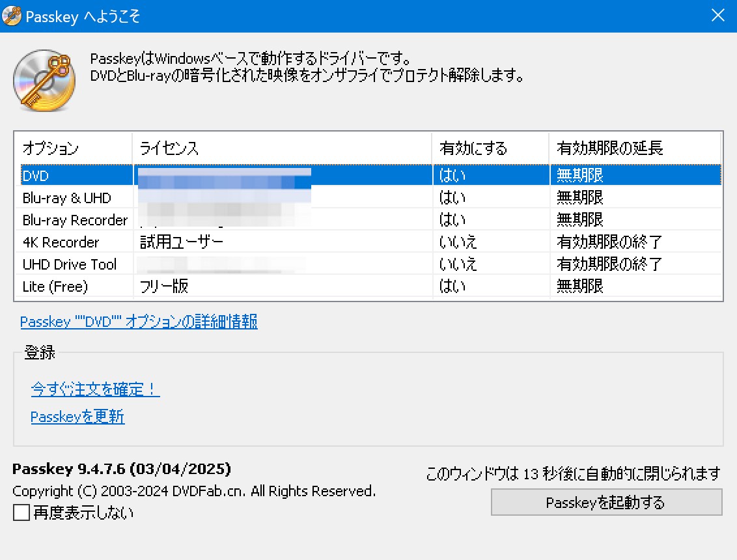This screenshot has height=560, width=737.
Task: Open the Passkey DVD option details link
Action: (139, 322)
